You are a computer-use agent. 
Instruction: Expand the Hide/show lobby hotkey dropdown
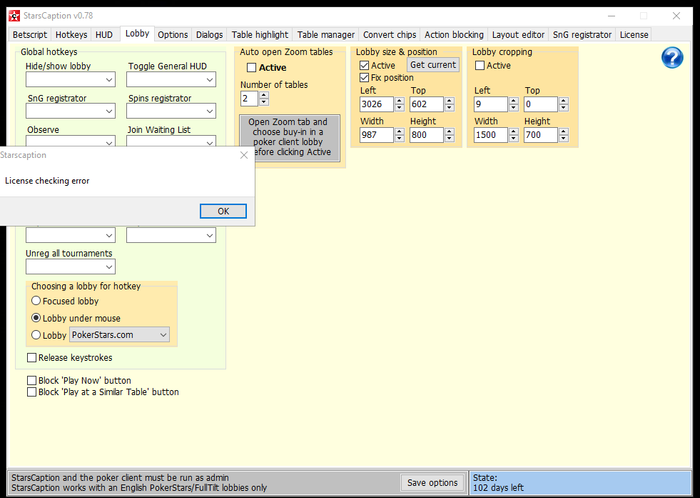tap(71, 80)
